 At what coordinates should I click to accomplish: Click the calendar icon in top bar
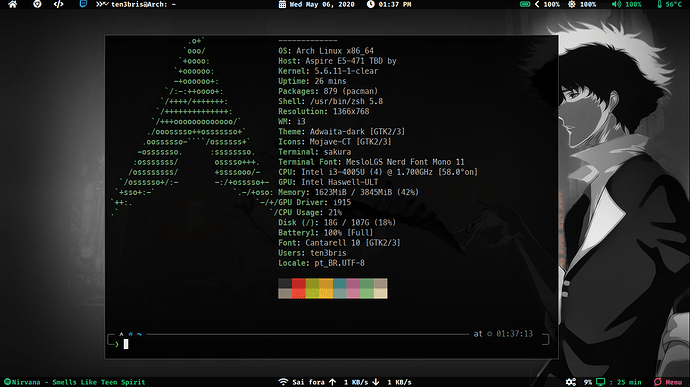click(x=282, y=4)
